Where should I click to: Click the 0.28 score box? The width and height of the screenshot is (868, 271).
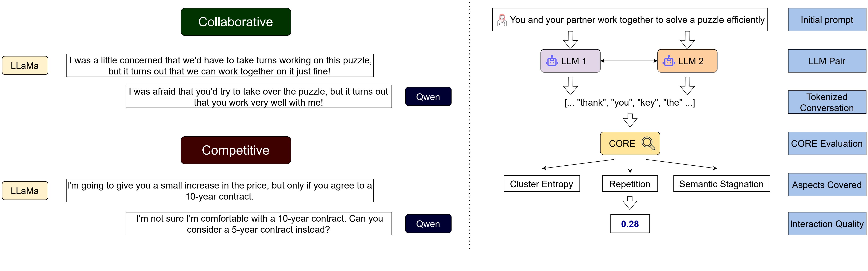(630, 224)
